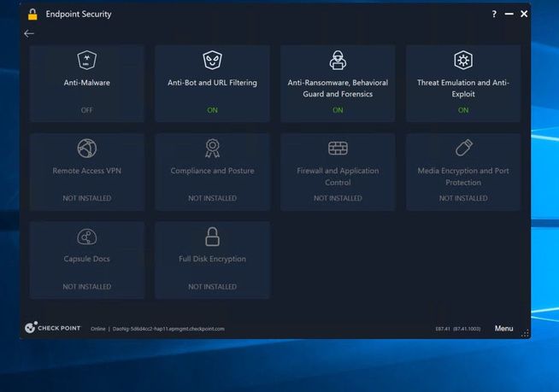Open the Firewall brick wall icon
Screen dimensions: 559x392
[x=338, y=149]
